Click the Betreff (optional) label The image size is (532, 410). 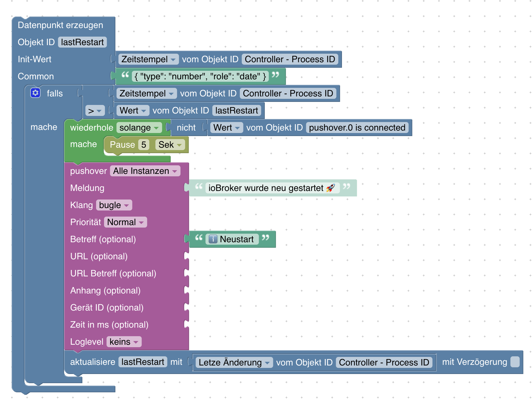pos(103,239)
